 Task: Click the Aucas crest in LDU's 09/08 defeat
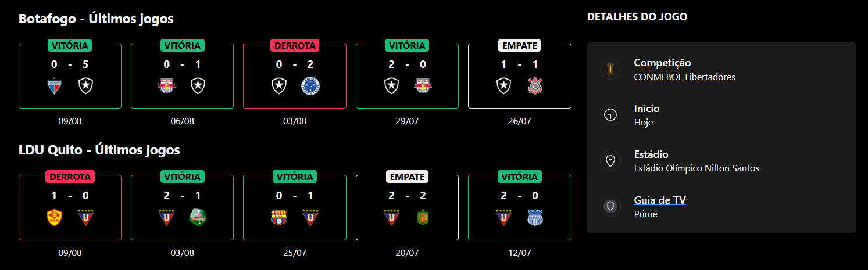pos(55,217)
